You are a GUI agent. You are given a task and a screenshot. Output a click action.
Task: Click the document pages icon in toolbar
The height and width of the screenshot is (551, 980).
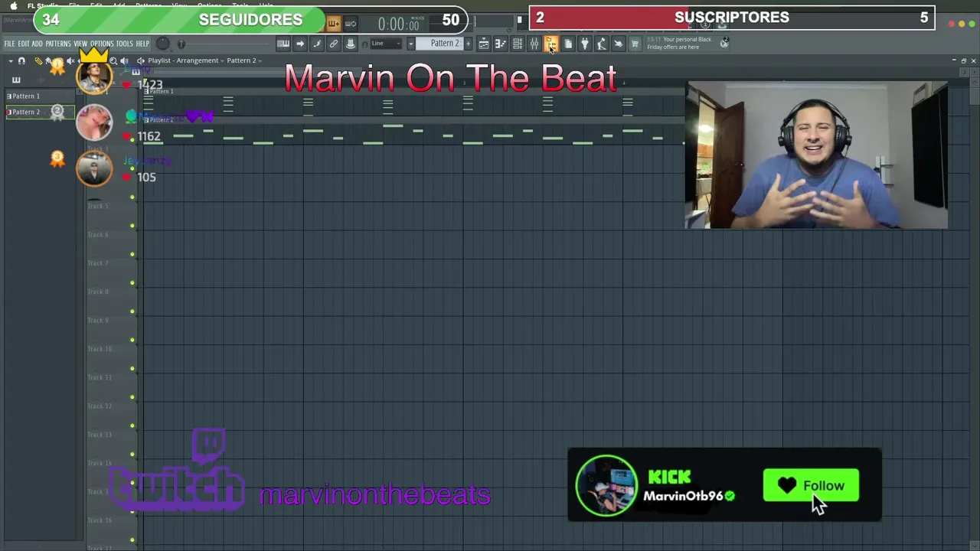(x=568, y=44)
